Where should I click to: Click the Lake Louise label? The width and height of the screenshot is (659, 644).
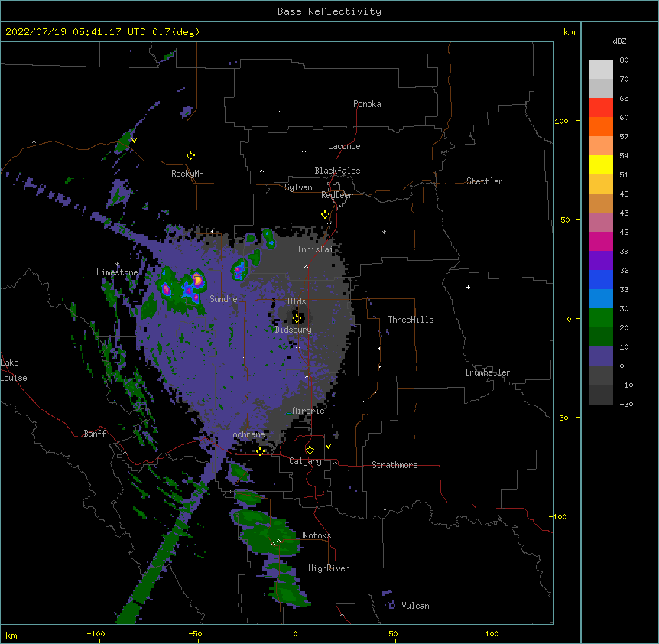point(14,370)
